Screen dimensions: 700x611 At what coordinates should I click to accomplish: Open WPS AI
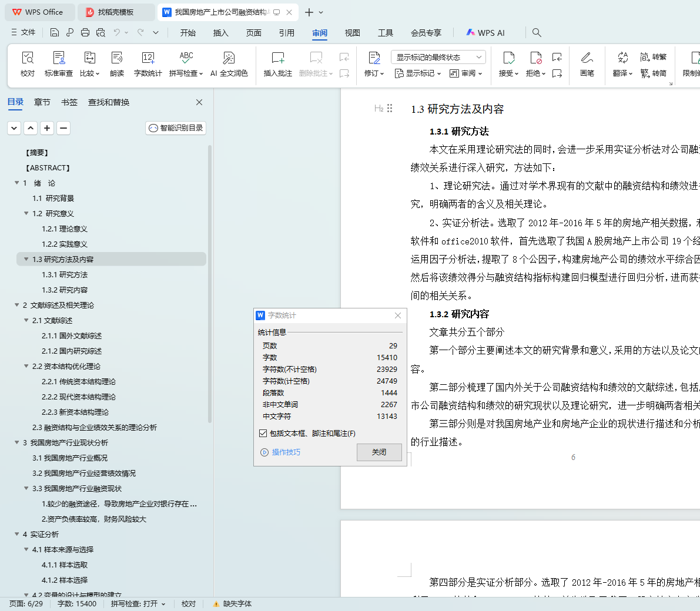[485, 32]
